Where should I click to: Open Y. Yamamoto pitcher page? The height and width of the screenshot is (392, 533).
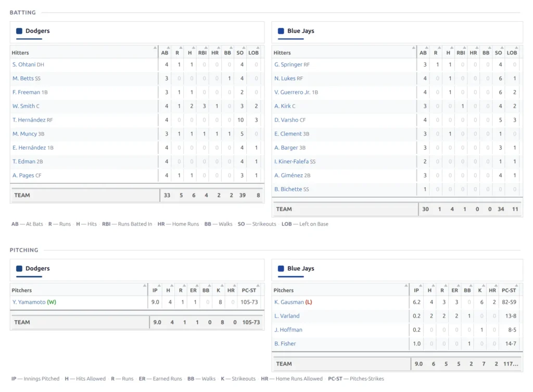click(29, 302)
